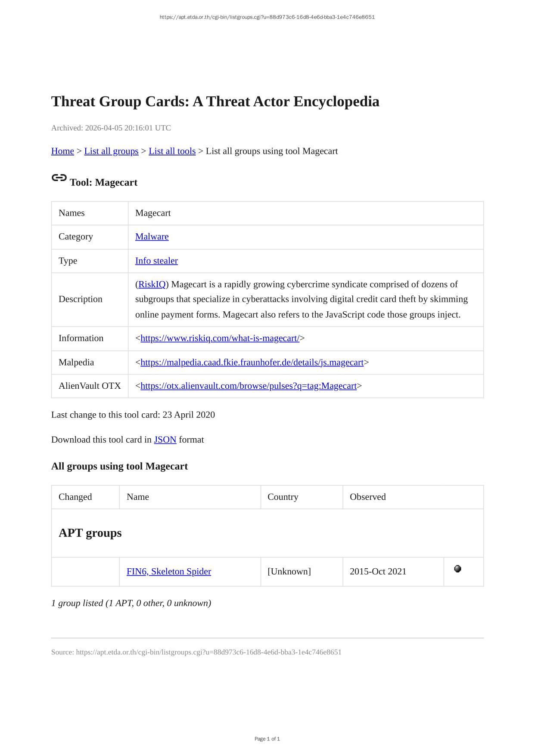535x756 pixels.
Task: Go to List all groups breadcrumb
Action: pos(111,151)
